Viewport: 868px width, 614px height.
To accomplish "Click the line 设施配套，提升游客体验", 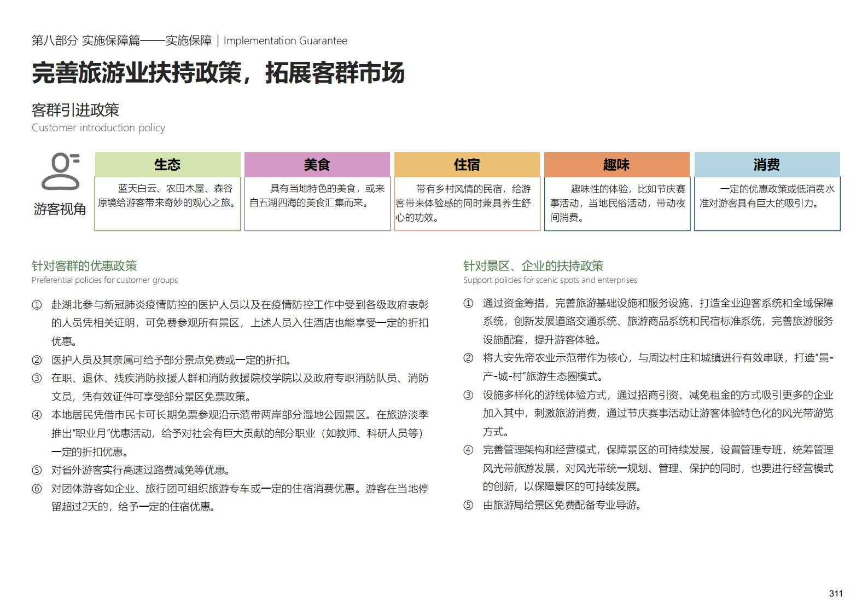I will [542, 340].
